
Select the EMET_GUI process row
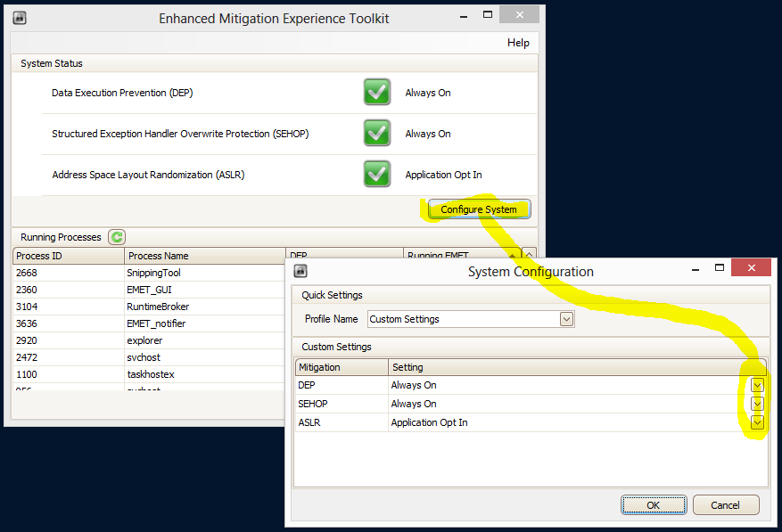coord(149,290)
